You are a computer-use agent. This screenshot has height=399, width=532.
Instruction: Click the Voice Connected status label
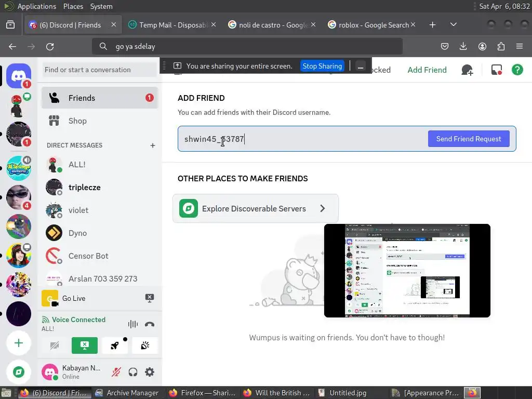click(x=78, y=320)
